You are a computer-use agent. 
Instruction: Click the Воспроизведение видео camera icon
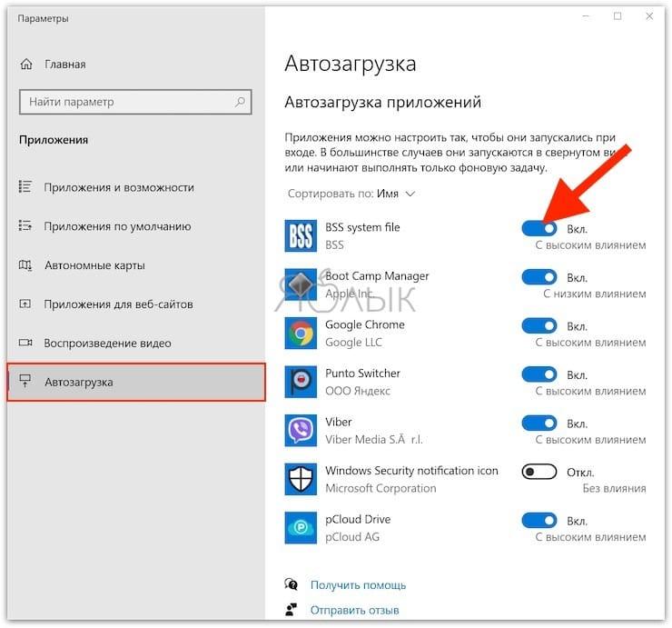click(25, 343)
